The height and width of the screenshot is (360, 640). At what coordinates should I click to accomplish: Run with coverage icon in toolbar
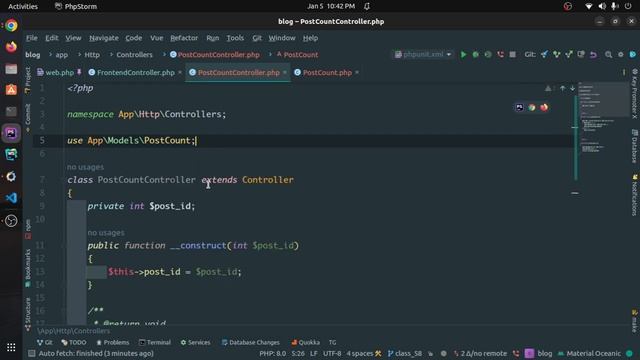click(x=488, y=54)
